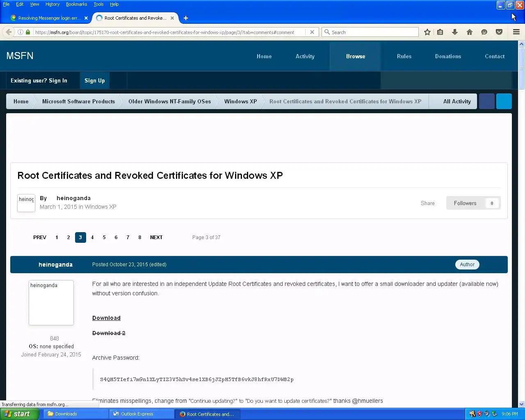The width and height of the screenshot is (525, 420).
Task: Open the Pocket toolbar icon
Action: point(499,32)
